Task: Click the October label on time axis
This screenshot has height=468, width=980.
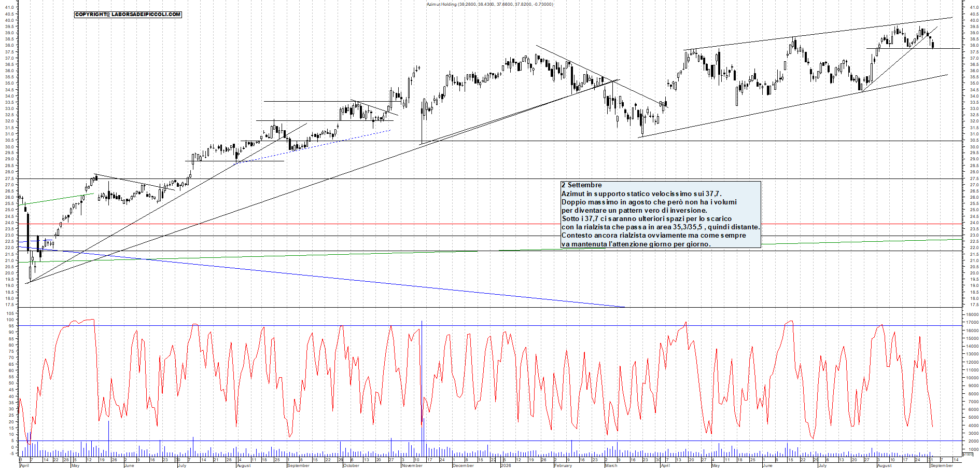Action: [x=351, y=465]
